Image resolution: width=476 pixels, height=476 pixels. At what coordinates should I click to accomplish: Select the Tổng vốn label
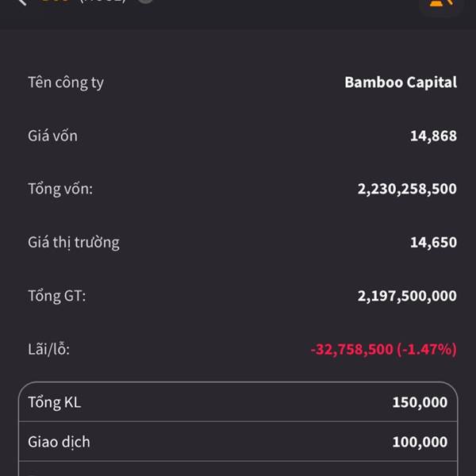pyautogui.click(x=60, y=189)
